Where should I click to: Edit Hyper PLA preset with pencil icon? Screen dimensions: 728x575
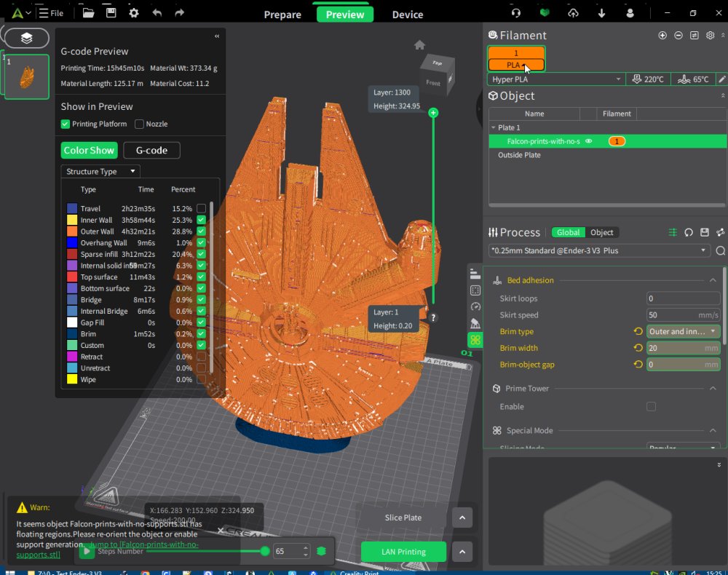click(722, 79)
